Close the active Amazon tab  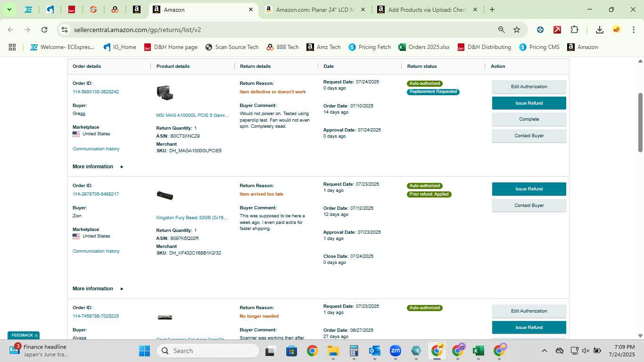[x=251, y=9]
